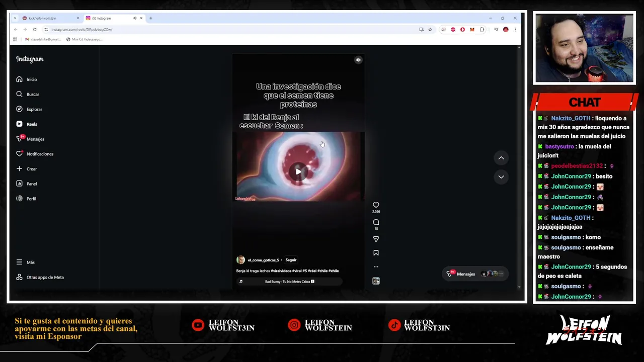This screenshot has width=644, height=362.
Task: Open Mini Cd Videojuego bookmark
Action: [x=85, y=39]
